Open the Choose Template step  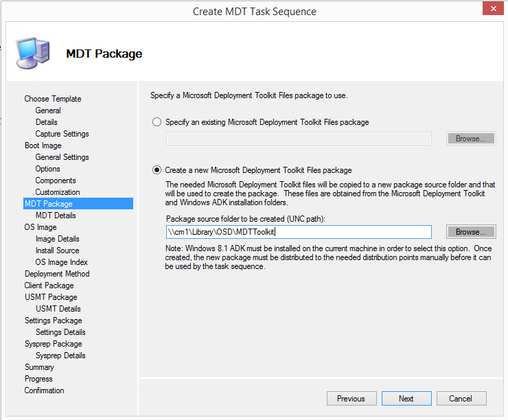53,99
